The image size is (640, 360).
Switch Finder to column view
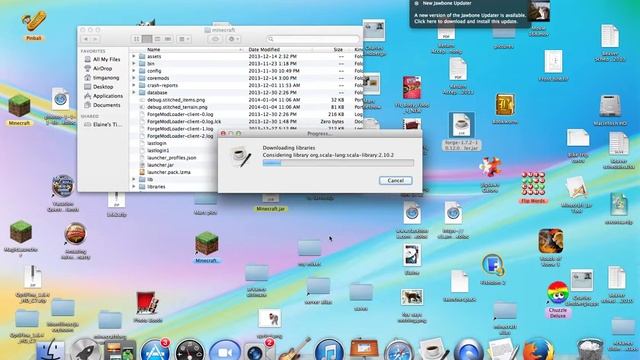158,39
